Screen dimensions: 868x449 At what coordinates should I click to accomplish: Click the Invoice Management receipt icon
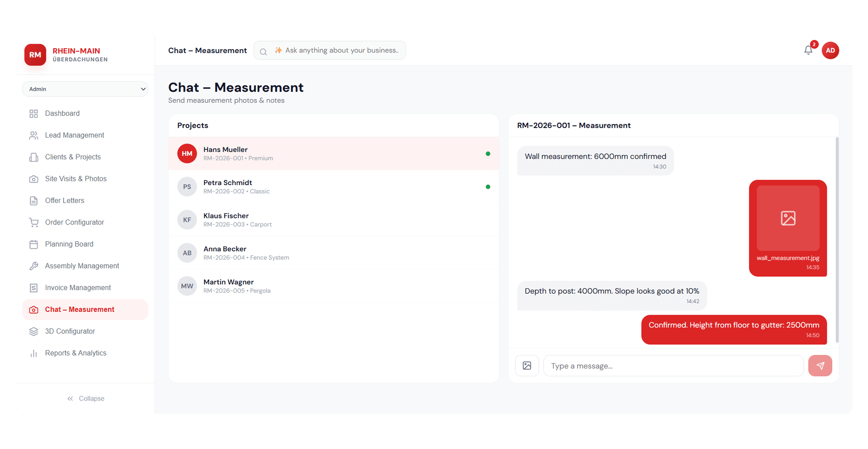[x=34, y=288]
